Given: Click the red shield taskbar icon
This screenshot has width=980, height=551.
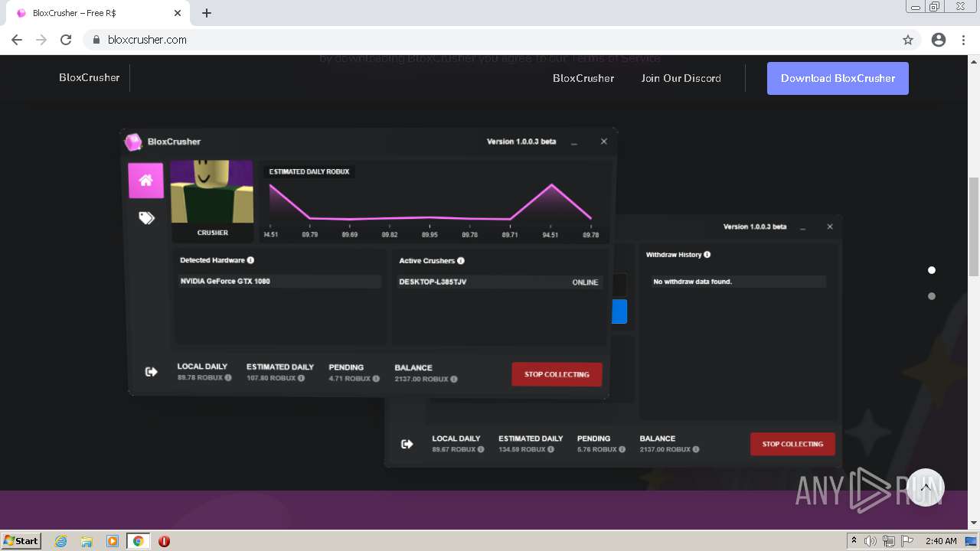Looking at the screenshot, I should coord(164,541).
